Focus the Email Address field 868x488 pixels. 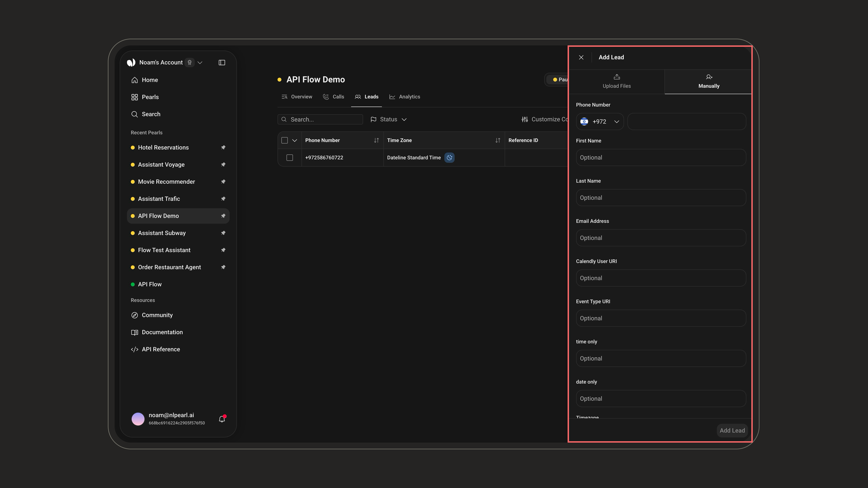[661, 238]
